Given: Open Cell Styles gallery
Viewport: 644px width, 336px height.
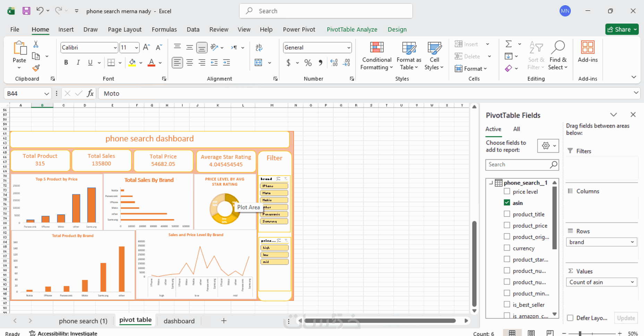Looking at the screenshot, I should click(434, 56).
